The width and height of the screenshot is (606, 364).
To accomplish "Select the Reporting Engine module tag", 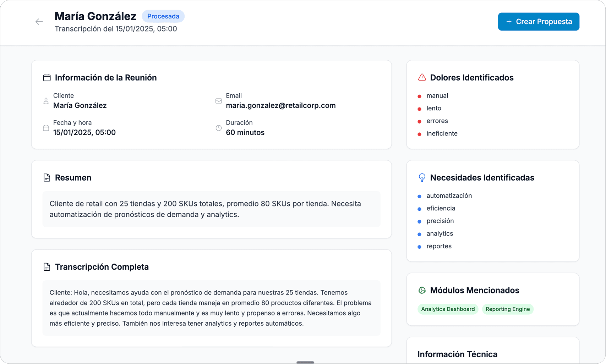I will pyautogui.click(x=508, y=309).
